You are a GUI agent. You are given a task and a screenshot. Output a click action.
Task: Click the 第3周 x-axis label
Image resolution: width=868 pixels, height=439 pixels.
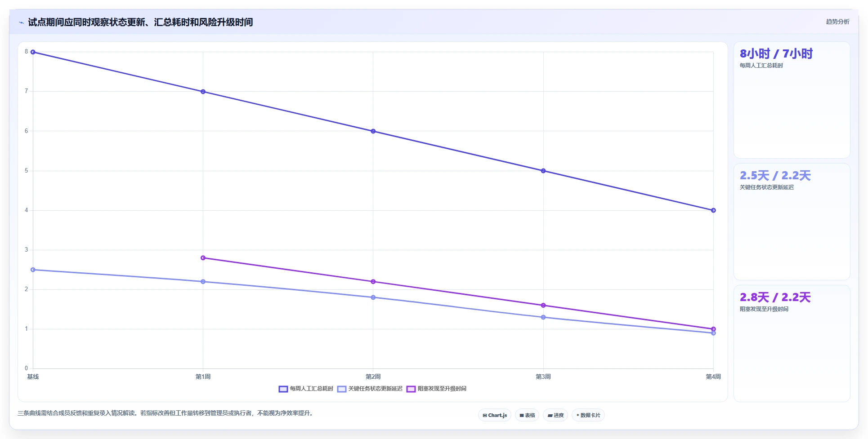[543, 377]
